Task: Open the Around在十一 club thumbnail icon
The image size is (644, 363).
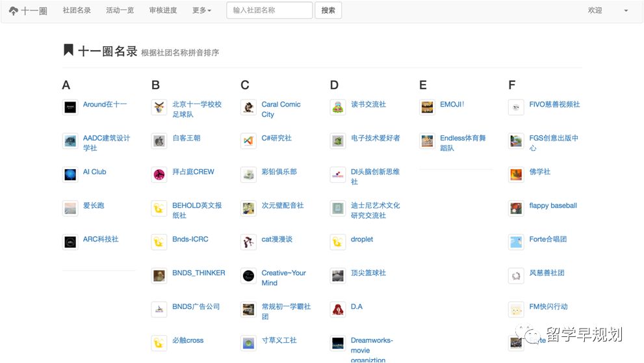Action: [70, 107]
